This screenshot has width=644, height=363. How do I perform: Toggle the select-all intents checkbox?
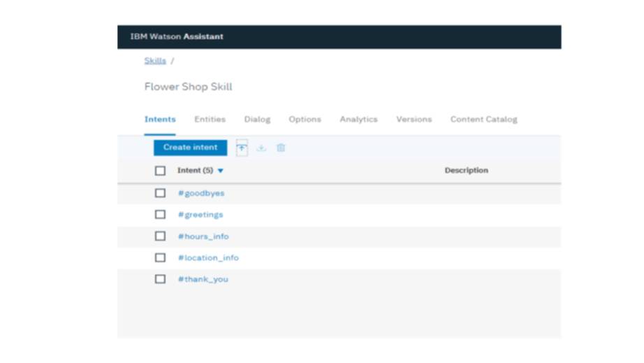[x=160, y=171]
